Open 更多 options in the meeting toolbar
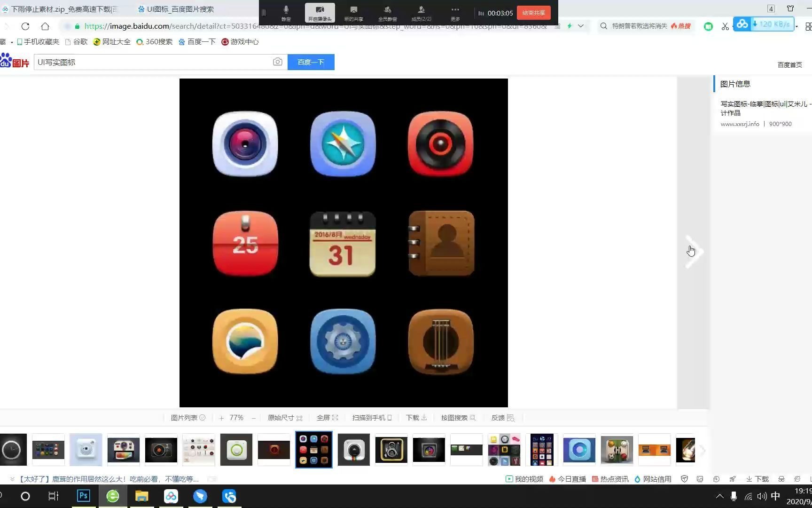Viewport: 812px width, 508px height. coord(455,13)
